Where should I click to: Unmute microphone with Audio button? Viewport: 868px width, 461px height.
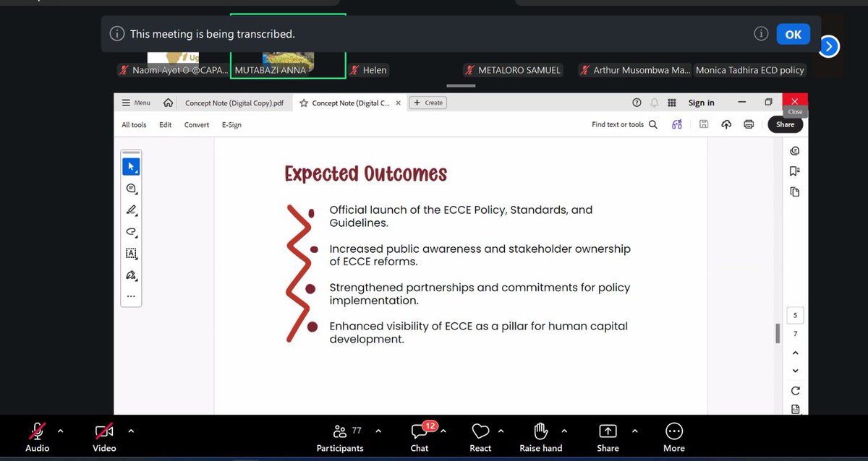pyautogui.click(x=38, y=438)
